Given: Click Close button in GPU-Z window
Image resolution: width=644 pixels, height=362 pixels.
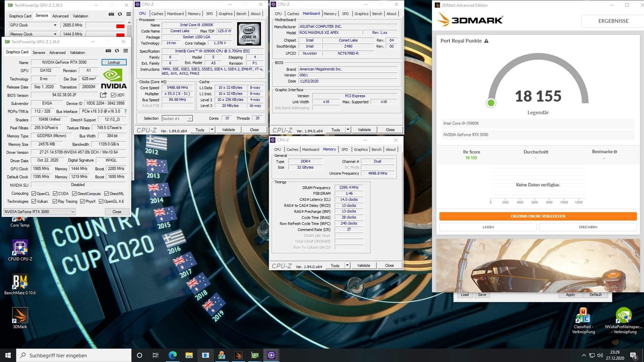Looking at the screenshot, I should [x=117, y=212].
